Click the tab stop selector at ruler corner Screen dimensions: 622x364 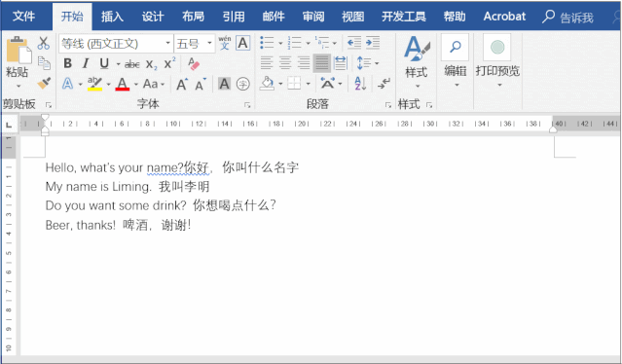point(9,125)
